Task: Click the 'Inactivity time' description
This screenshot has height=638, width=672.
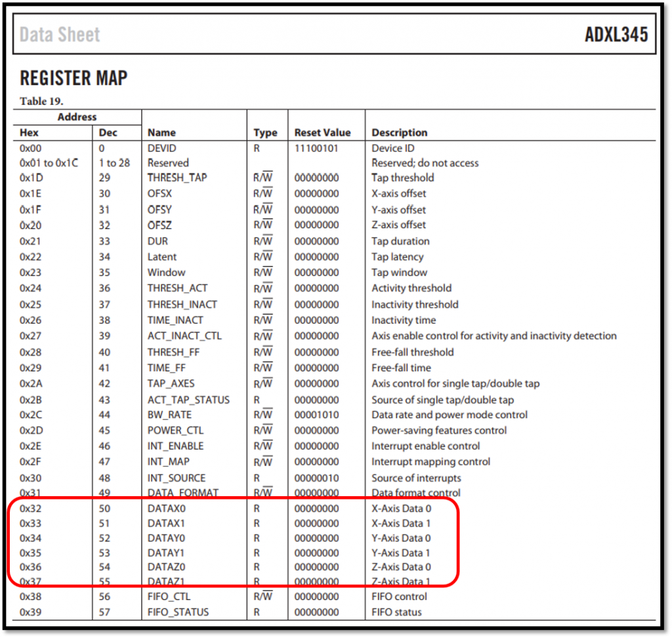Action: point(404,320)
